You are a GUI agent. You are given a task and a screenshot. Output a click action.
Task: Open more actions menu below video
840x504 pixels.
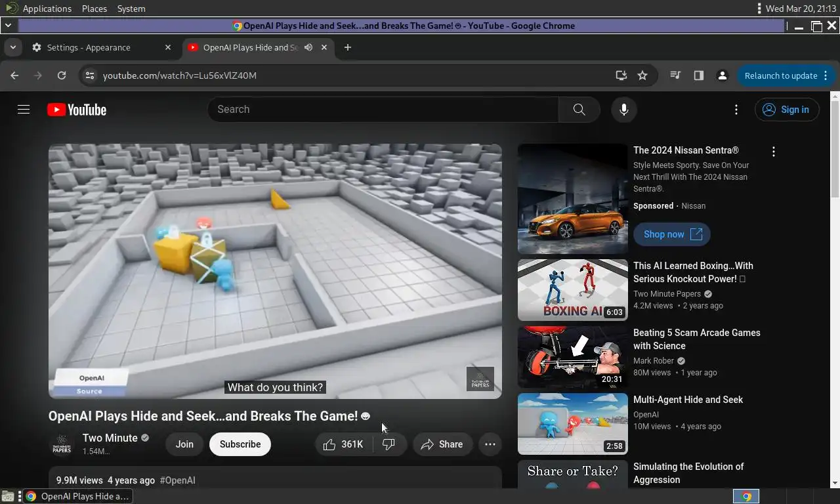[490, 444]
